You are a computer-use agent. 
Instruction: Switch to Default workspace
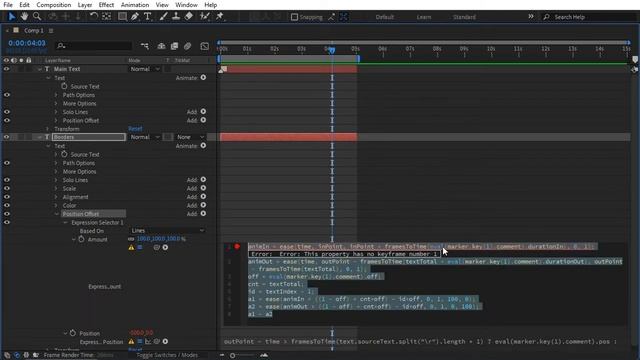384,17
